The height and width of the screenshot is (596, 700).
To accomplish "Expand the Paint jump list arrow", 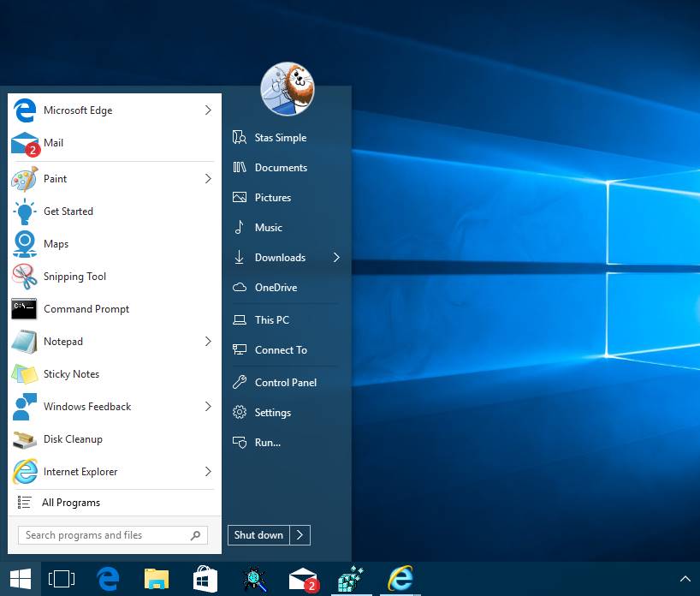I will 208,179.
